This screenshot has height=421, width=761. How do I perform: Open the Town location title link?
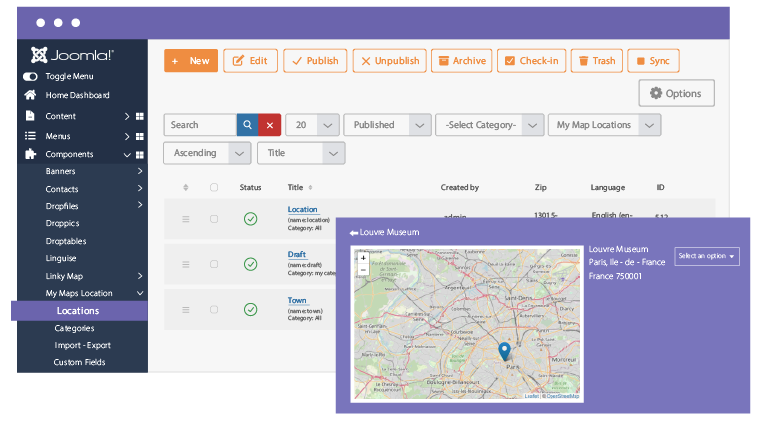pos(297,300)
